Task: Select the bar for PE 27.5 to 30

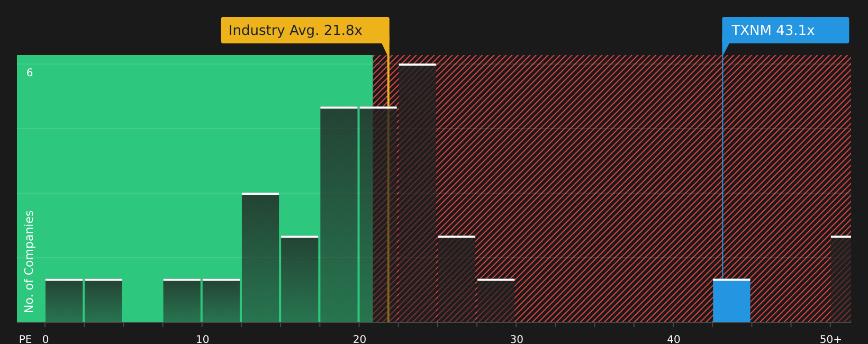Action: click(x=496, y=301)
